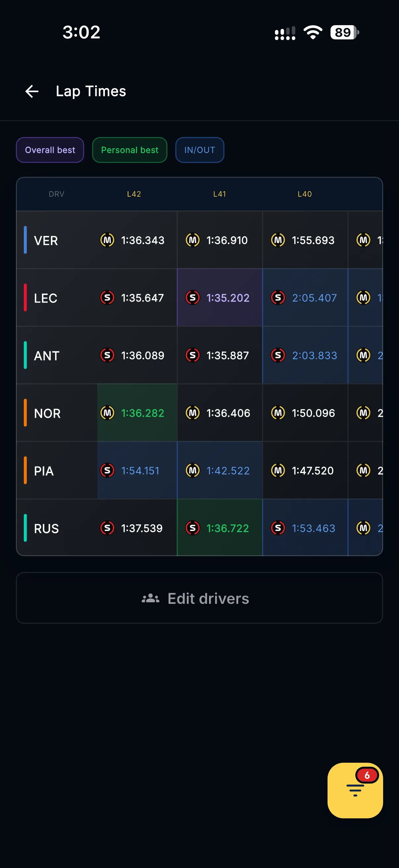
Task: Select the L40 column header
Action: (305, 194)
